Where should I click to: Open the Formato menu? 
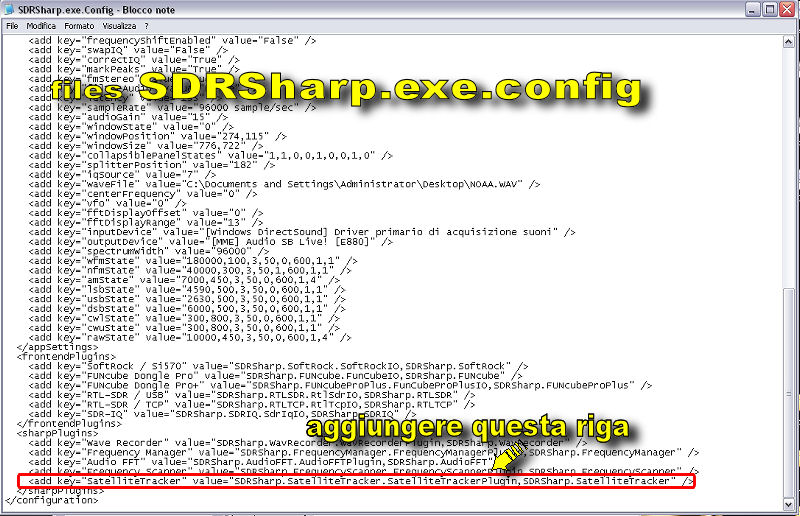point(79,26)
